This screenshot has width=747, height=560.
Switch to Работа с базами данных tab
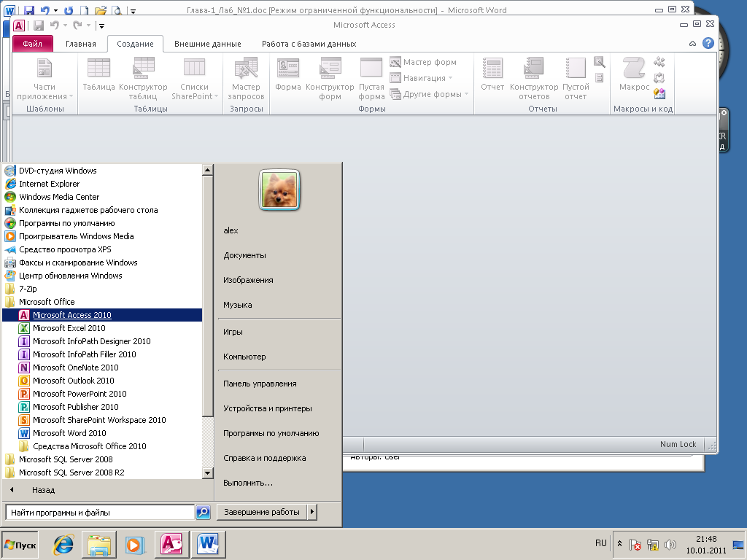(x=309, y=44)
